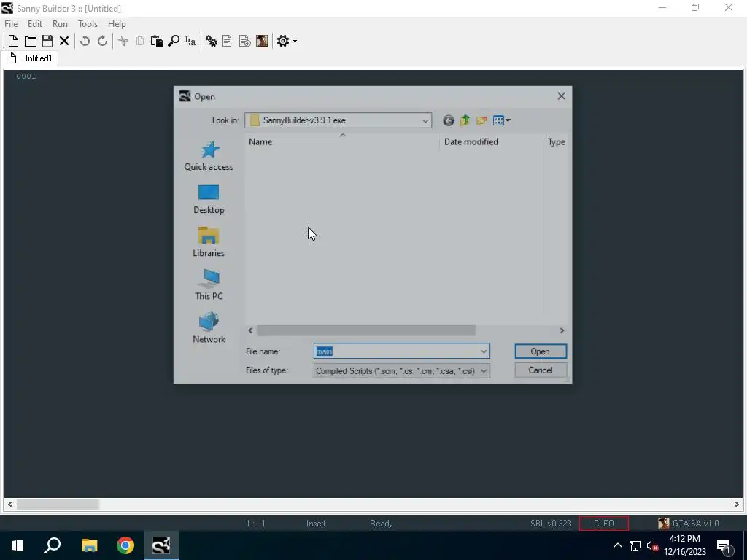747x560 pixels.
Task: Select Quick access in places bar
Action: tap(209, 156)
